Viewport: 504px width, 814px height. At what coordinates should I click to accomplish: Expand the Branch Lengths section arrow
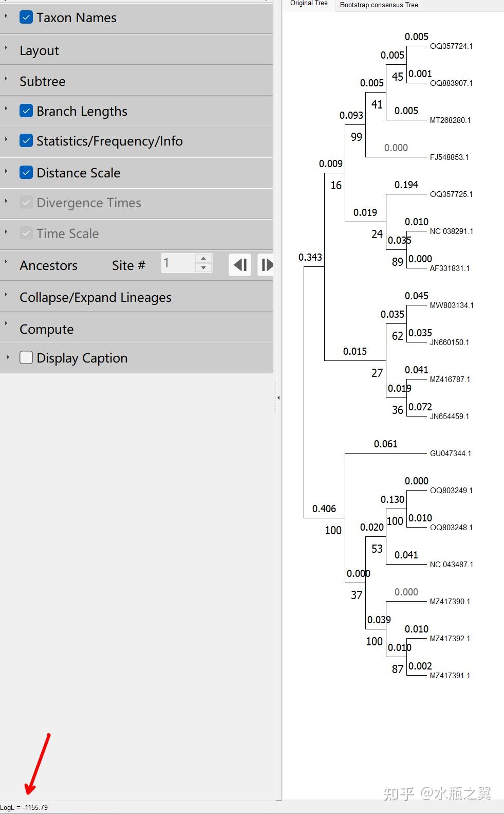tap(6, 108)
